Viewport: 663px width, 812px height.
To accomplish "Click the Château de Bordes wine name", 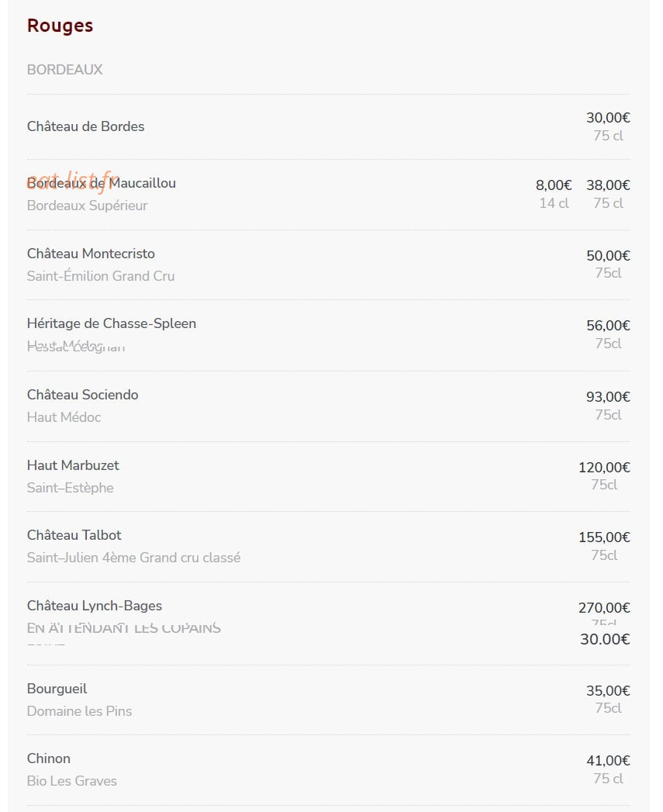I will 85,126.
